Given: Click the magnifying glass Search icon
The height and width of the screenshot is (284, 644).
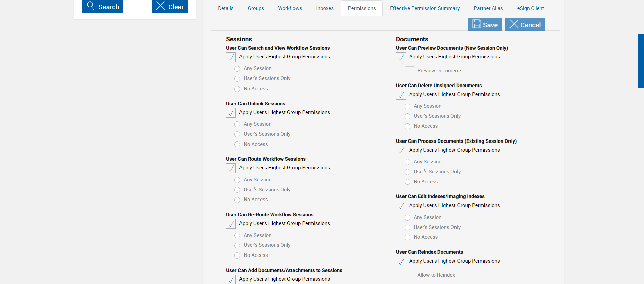Looking at the screenshot, I should [x=91, y=6].
